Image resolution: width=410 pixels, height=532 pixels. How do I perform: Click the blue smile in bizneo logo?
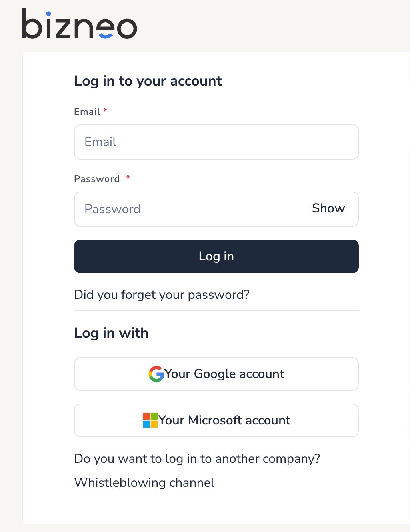pos(106,35)
